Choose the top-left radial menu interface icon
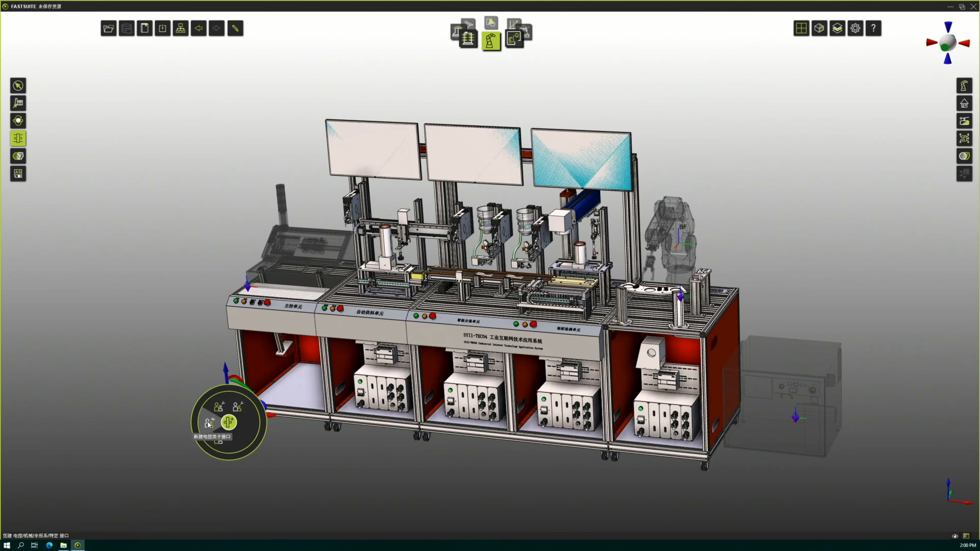 [x=219, y=407]
